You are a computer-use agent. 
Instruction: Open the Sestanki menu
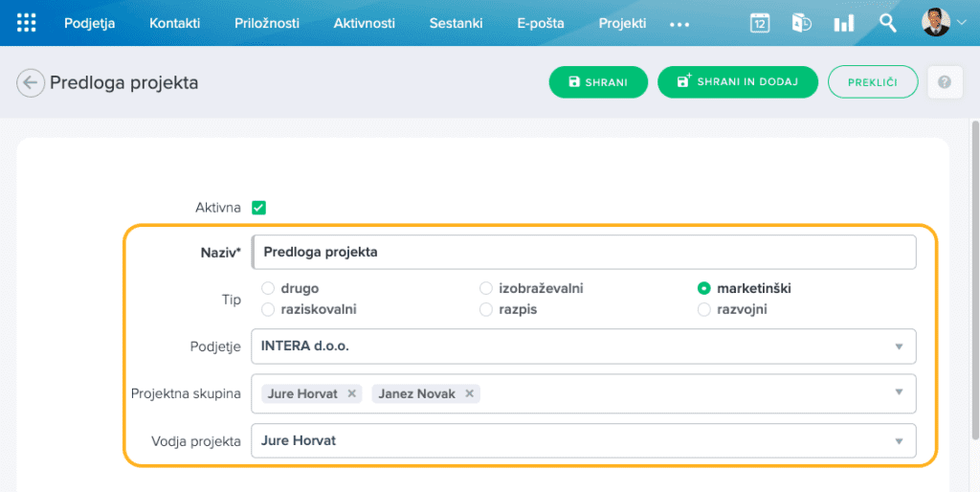coord(456,23)
